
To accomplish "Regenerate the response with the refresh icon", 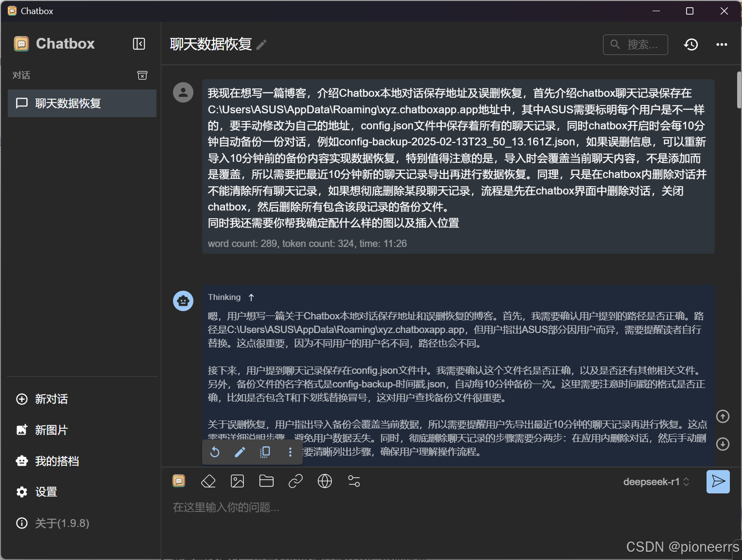I will [x=215, y=452].
